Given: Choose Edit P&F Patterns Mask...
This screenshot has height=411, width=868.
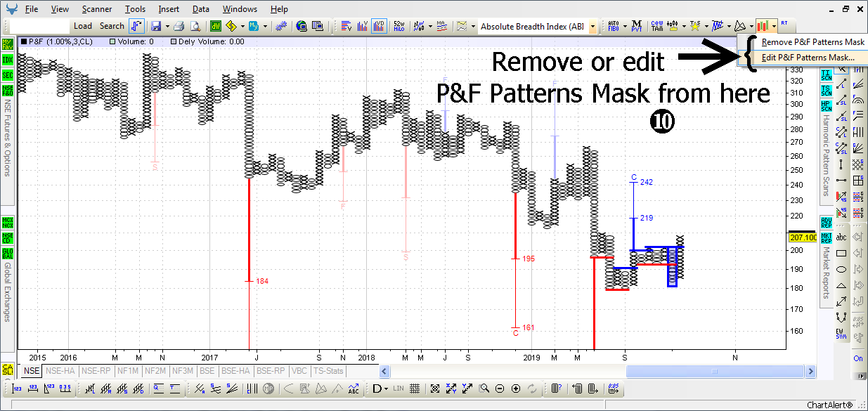Looking at the screenshot, I should tap(803, 58).
